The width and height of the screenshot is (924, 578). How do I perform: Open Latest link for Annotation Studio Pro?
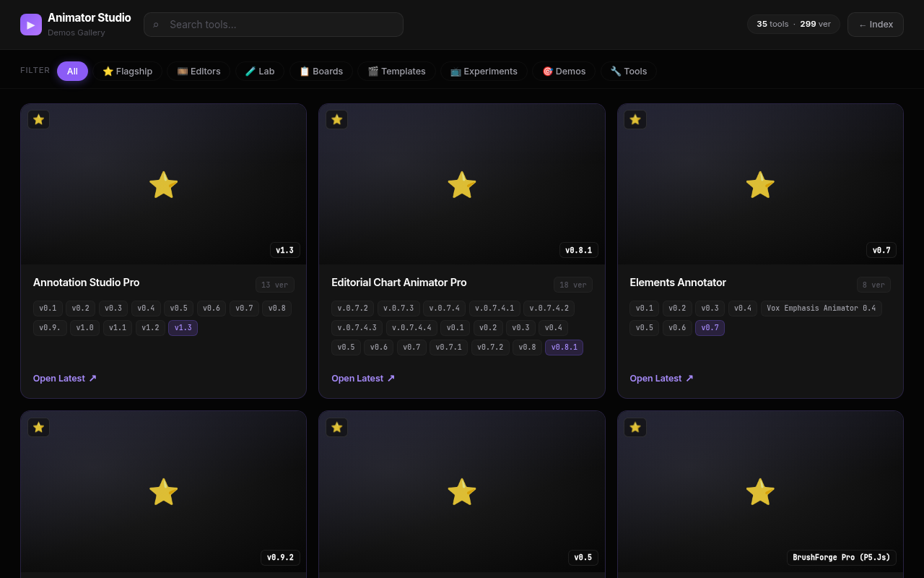pos(65,378)
